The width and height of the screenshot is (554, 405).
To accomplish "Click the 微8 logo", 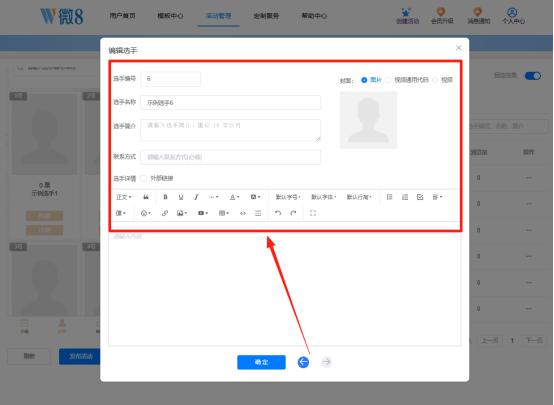I will coord(61,16).
